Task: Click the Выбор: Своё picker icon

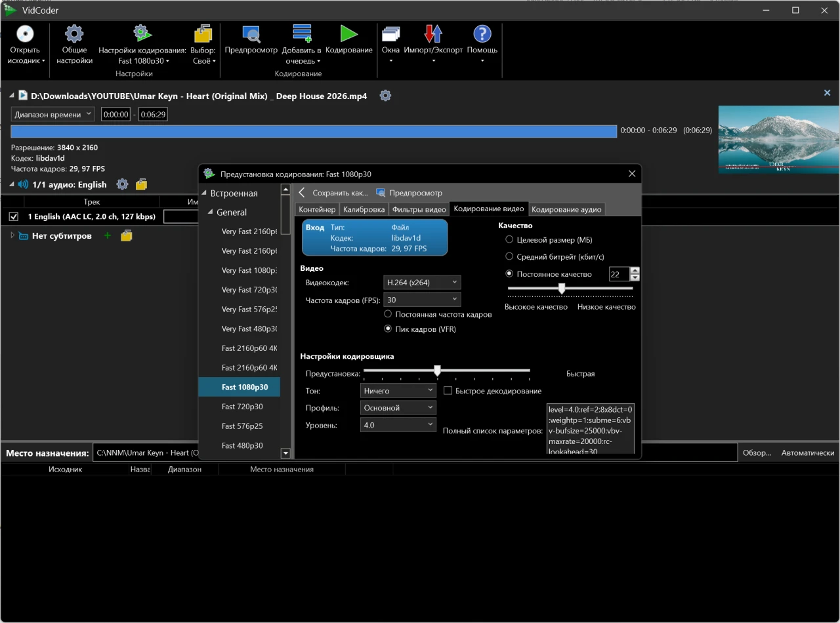Action: pos(203,34)
